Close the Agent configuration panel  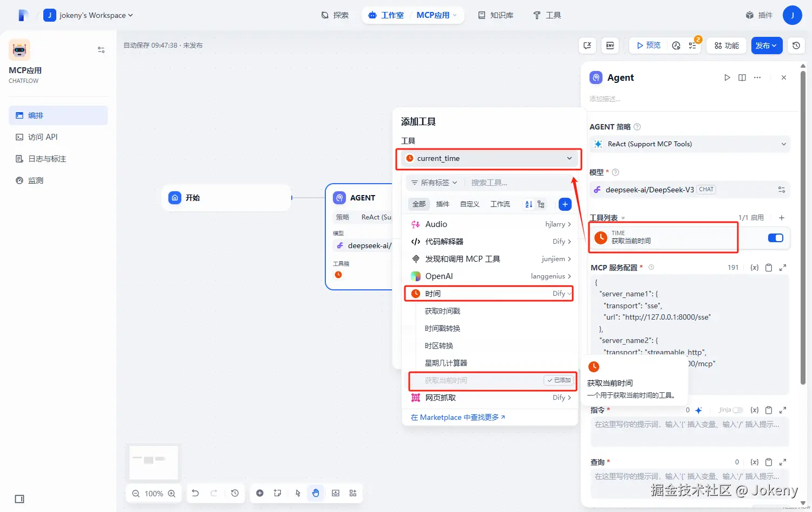tap(784, 77)
